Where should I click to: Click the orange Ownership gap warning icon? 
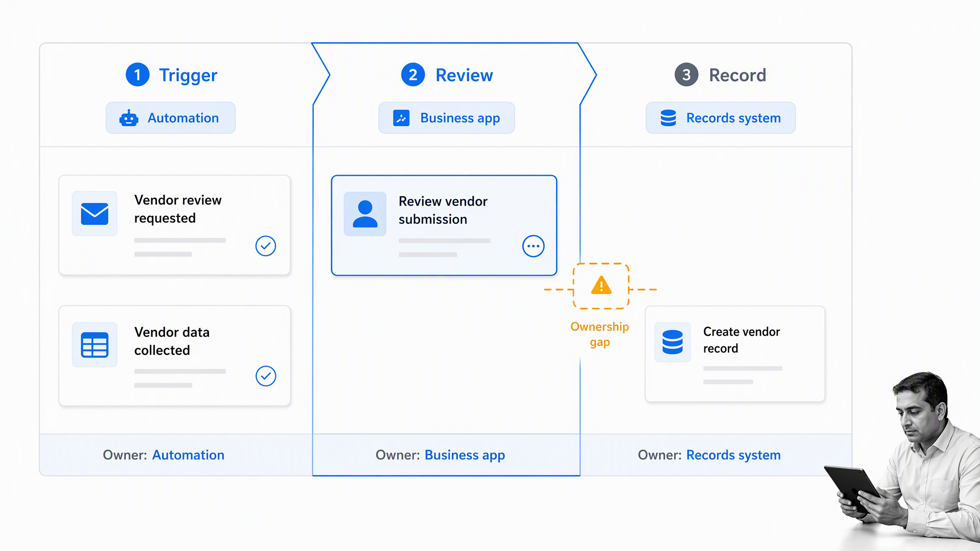pyautogui.click(x=601, y=286)
